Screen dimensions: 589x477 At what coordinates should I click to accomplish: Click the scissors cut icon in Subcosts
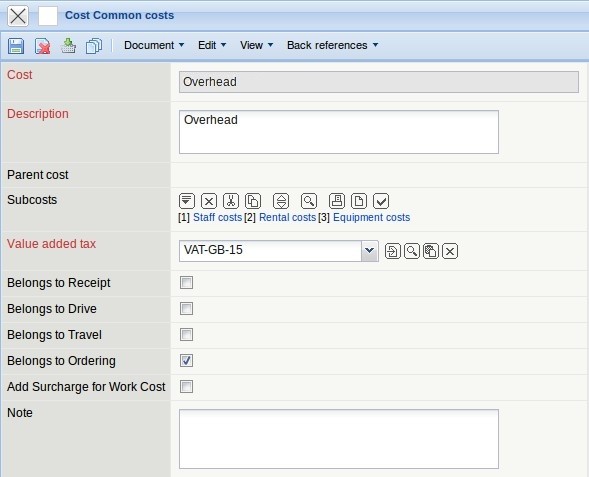(x=231, y=201)
